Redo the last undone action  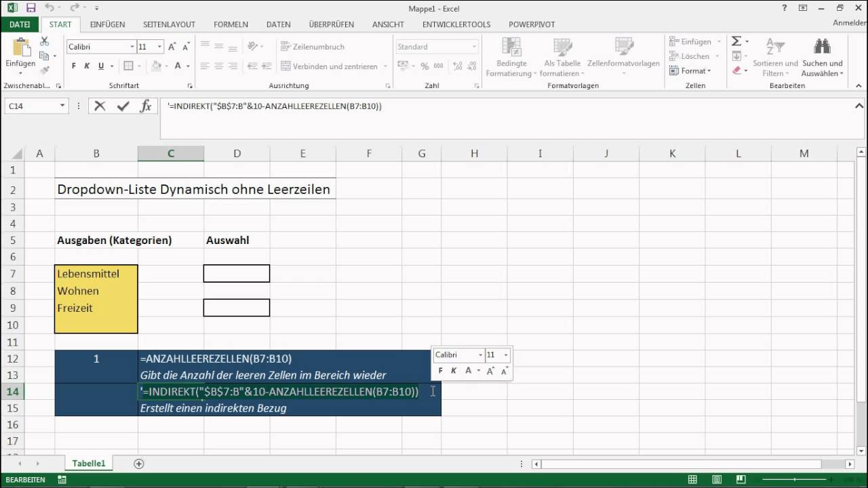[x=74, y=8]
